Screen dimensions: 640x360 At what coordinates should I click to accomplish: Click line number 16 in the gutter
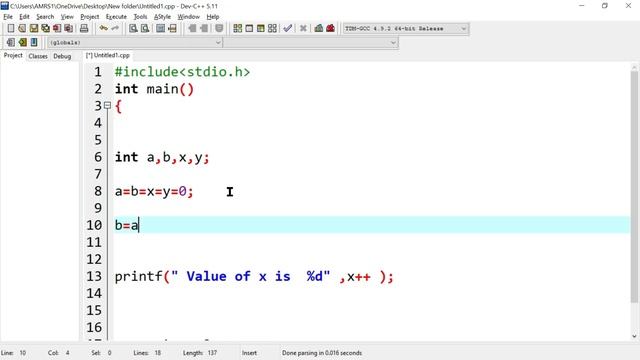pos(94,327)
